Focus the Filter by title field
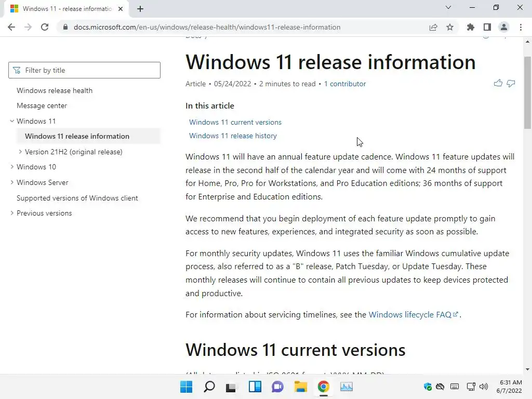The height and width of the screenshot is (399, 532). (84, 70)
